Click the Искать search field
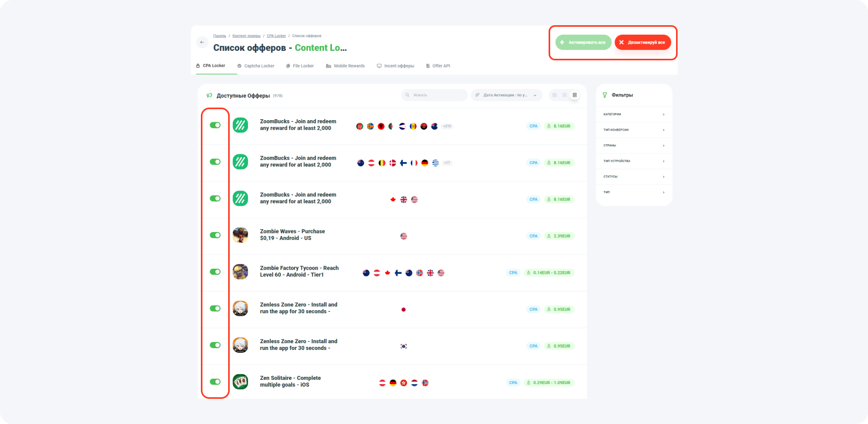Viewport: 868px width, 424px height. (434, 95)
